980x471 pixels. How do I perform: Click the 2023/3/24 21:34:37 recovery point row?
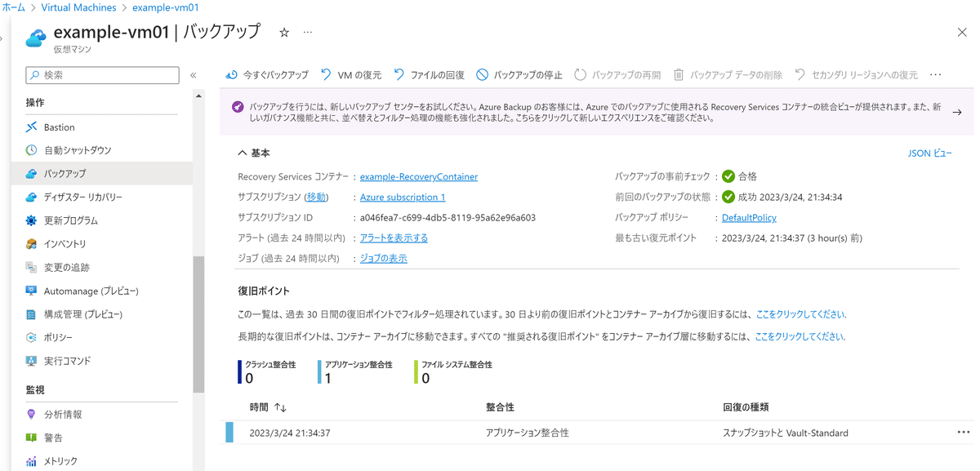599,433
